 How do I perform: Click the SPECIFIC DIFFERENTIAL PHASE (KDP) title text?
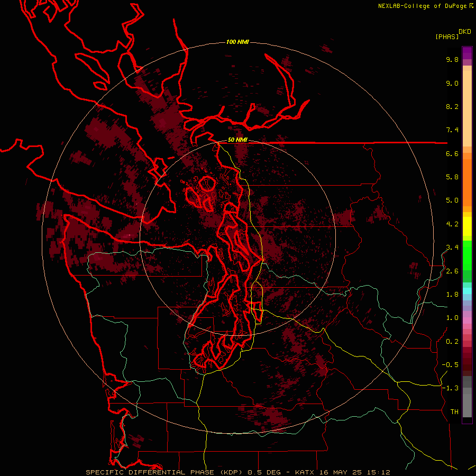[165, 472]
